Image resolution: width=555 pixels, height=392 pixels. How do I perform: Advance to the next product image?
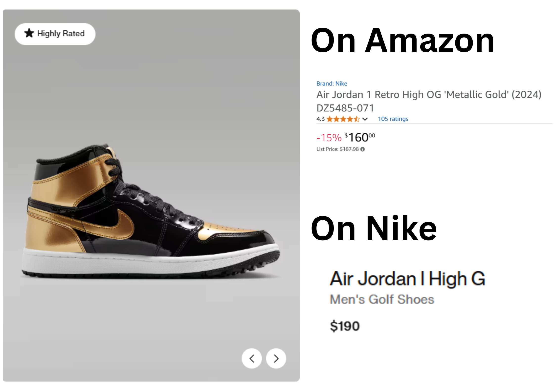276,358
